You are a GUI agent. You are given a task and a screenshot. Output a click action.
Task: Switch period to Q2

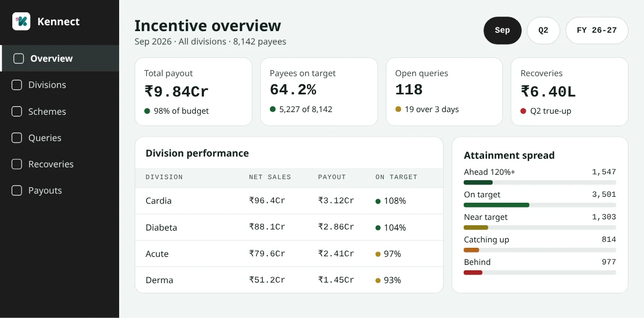click(544, 30)
